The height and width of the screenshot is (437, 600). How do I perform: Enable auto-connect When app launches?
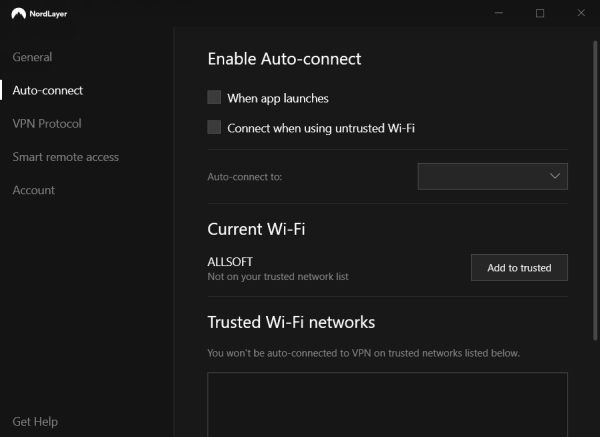(214, 97)
